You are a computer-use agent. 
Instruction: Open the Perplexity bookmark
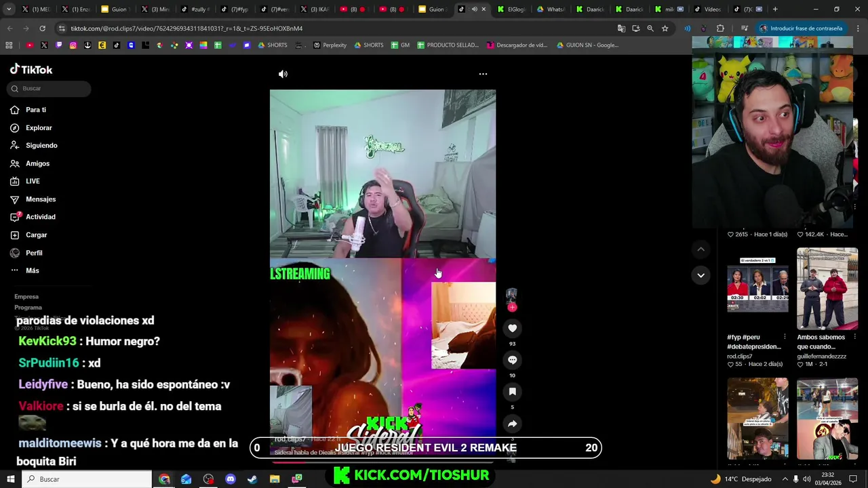(330, 45)
